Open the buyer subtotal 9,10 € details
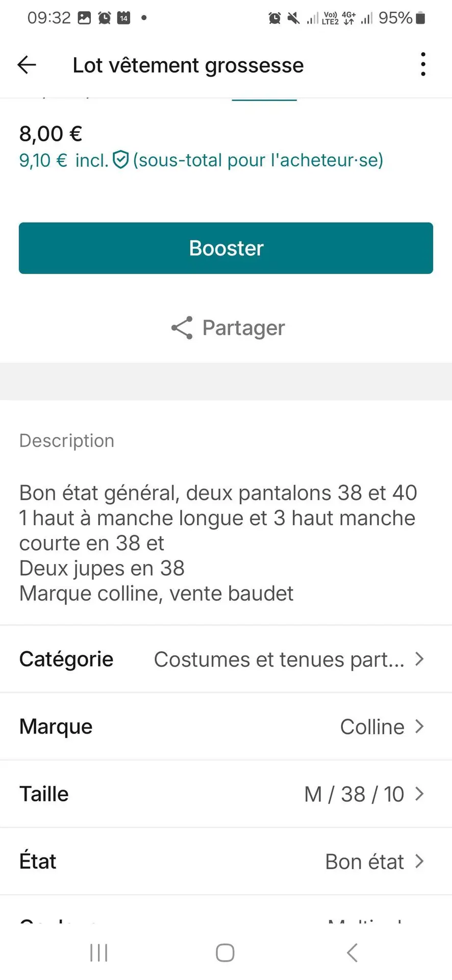Screen dimensions: 452x980 click(201, 160)
